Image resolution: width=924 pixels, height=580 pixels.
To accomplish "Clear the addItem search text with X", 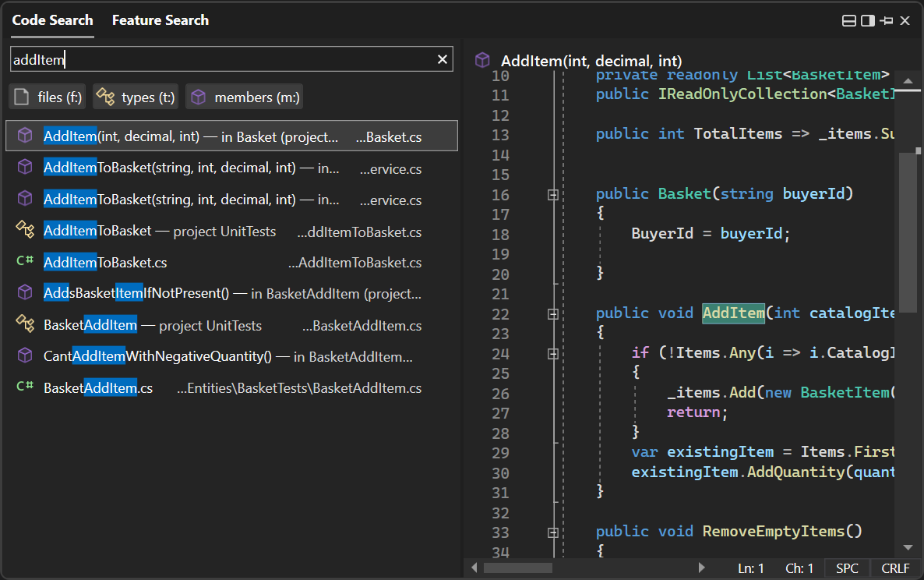I will click(443, 59).
